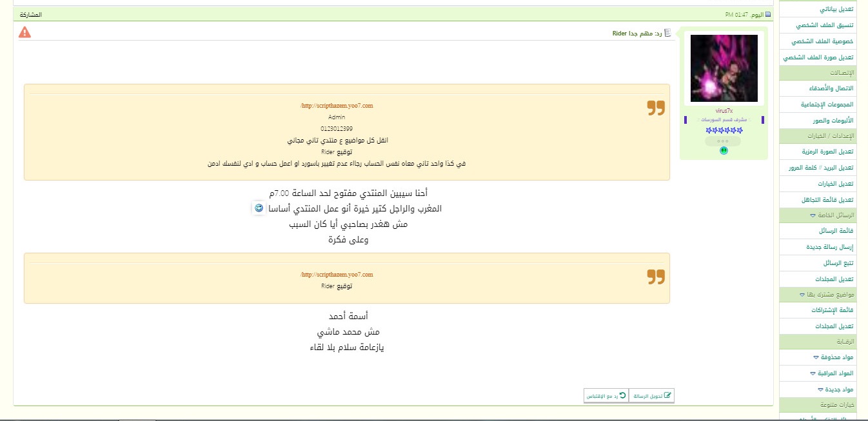Open الاتصال والأصدقاء in the sidebar

[831, 88]
